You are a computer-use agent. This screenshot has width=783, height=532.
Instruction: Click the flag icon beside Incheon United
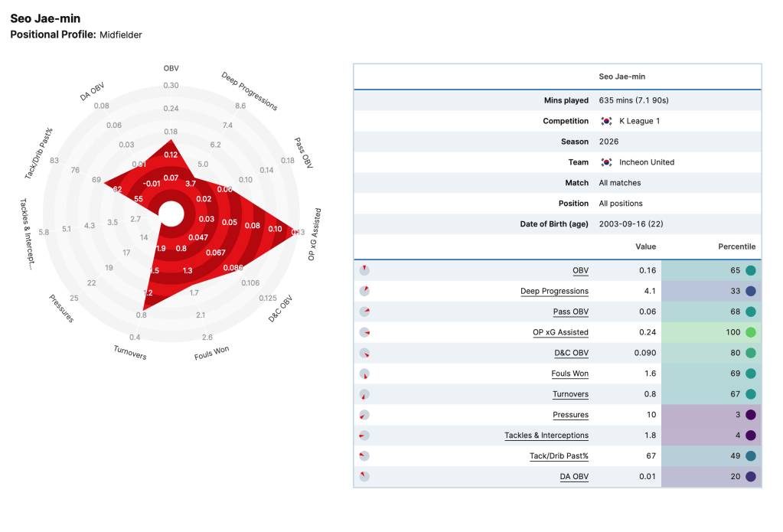click(x=606, y=162)
